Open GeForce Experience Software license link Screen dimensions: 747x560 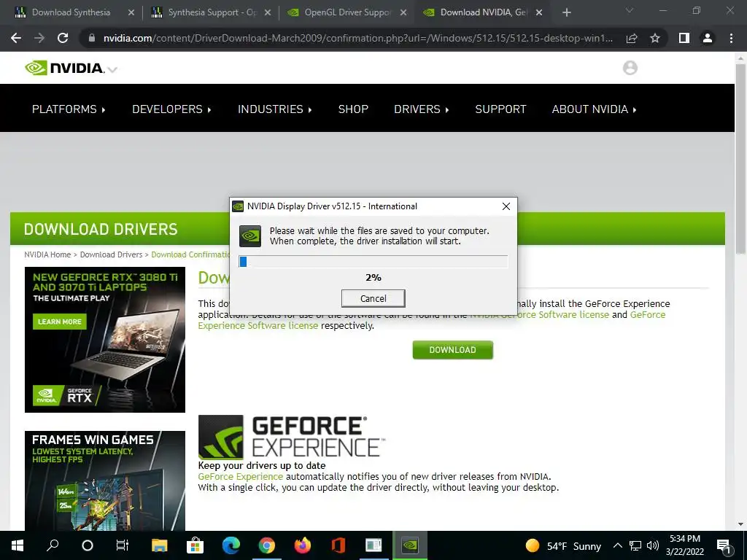click(x=258, y=326)
